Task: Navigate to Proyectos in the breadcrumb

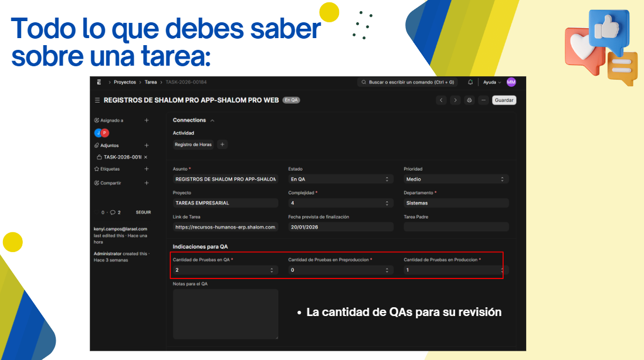Action: click(124, 82)
